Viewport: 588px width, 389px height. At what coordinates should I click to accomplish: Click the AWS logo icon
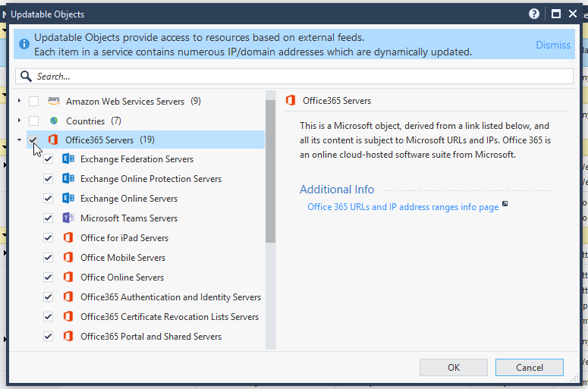[54, 100]
